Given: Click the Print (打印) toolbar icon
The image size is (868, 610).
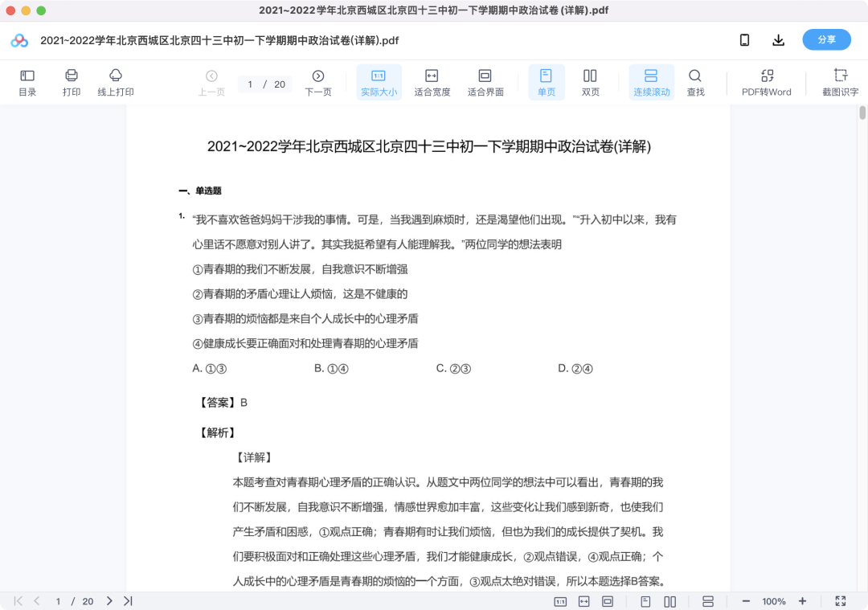Looking at the screenshot, I should (x=72, y=83).
